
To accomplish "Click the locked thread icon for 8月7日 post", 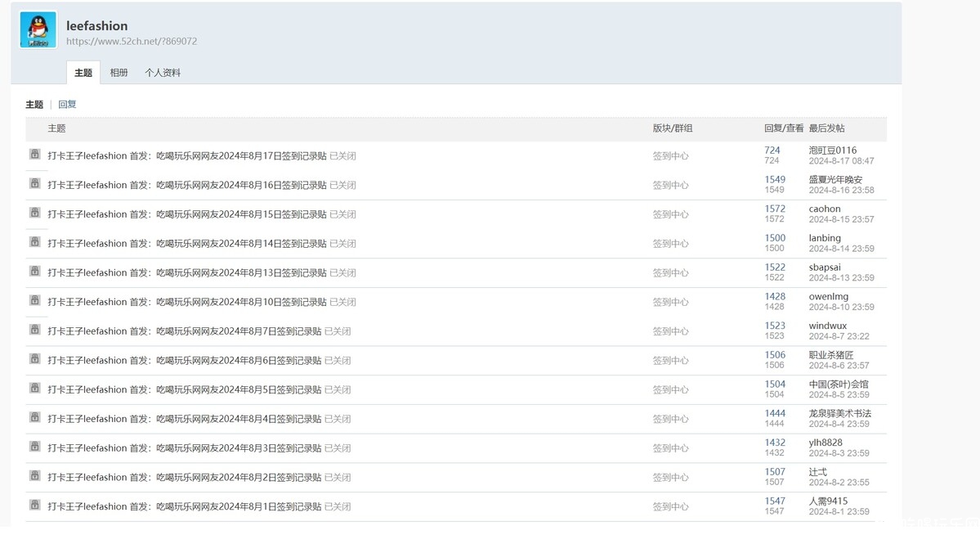I will coord(35,329).
